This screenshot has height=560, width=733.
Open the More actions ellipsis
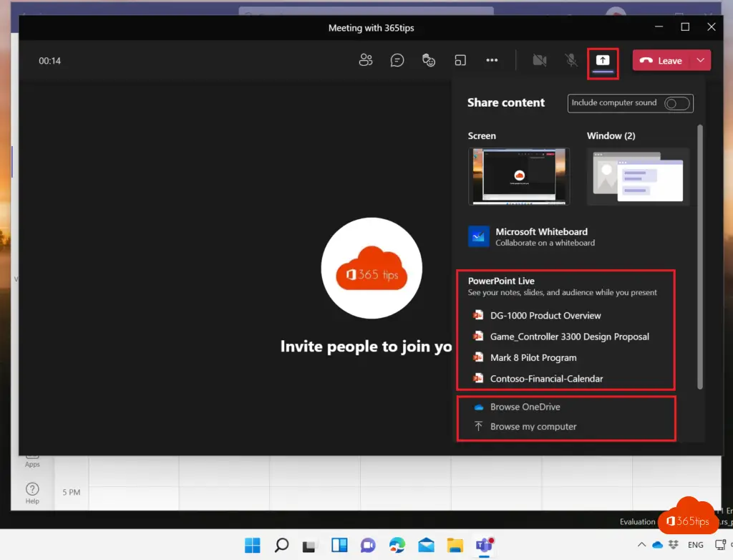click(x=492, y=60)
